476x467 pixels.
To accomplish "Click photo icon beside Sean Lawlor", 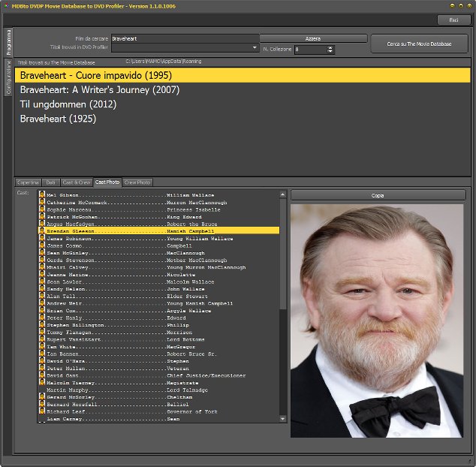I will point(42,282).
